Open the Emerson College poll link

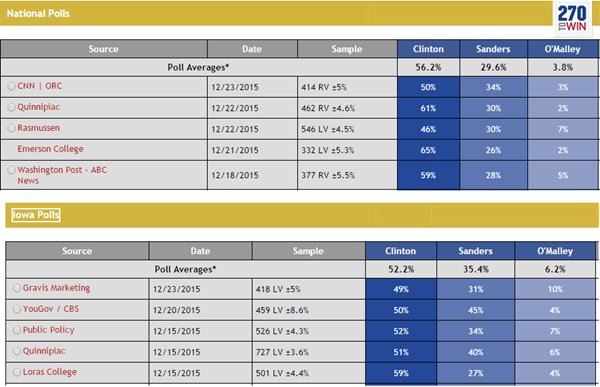50,149
